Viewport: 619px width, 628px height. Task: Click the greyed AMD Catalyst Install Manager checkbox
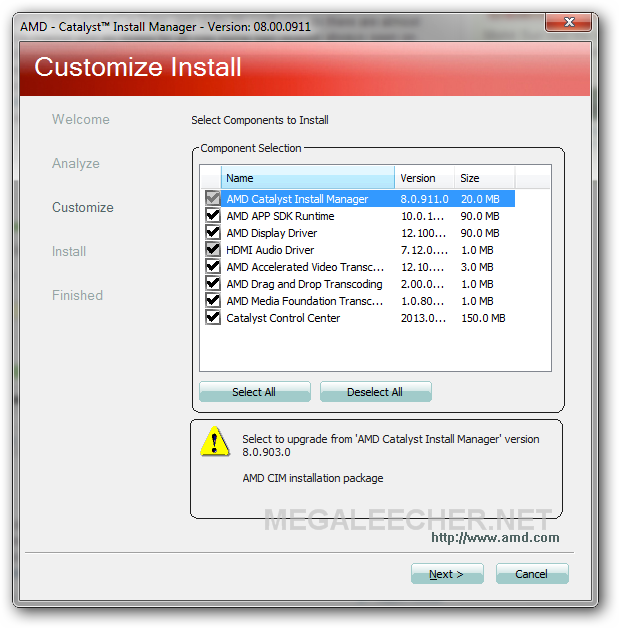click(x=213, y=199)
